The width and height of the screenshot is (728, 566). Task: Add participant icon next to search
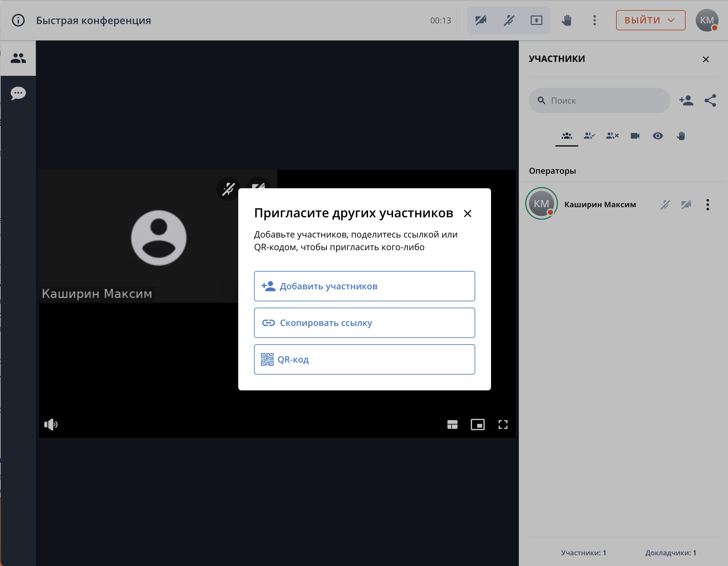click(x=686, y=101)
